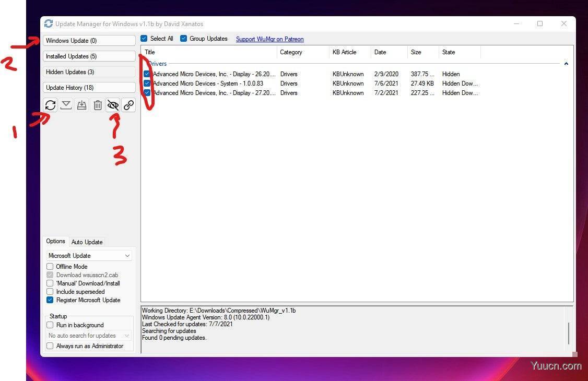Switch to the Options tab
Screen dimensions: 588x381
point(55,241)
